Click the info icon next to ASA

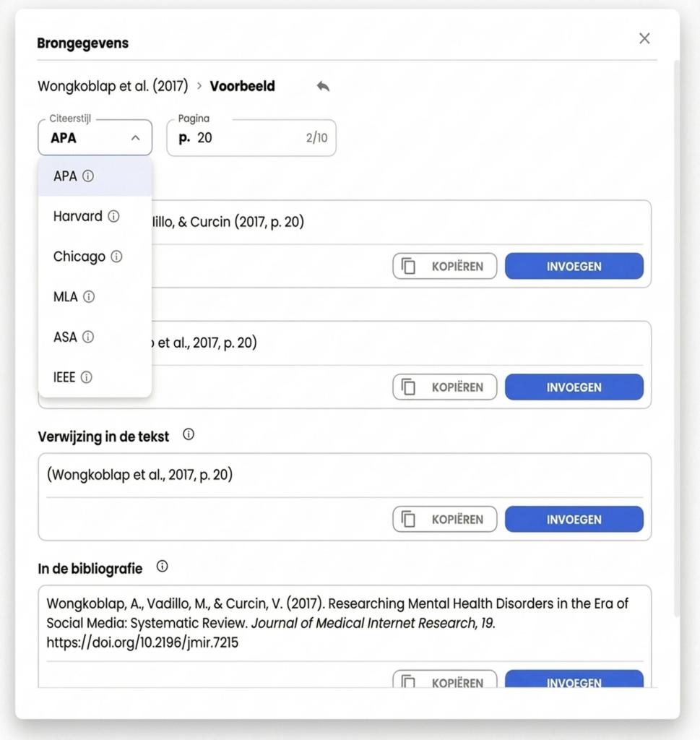88,337
